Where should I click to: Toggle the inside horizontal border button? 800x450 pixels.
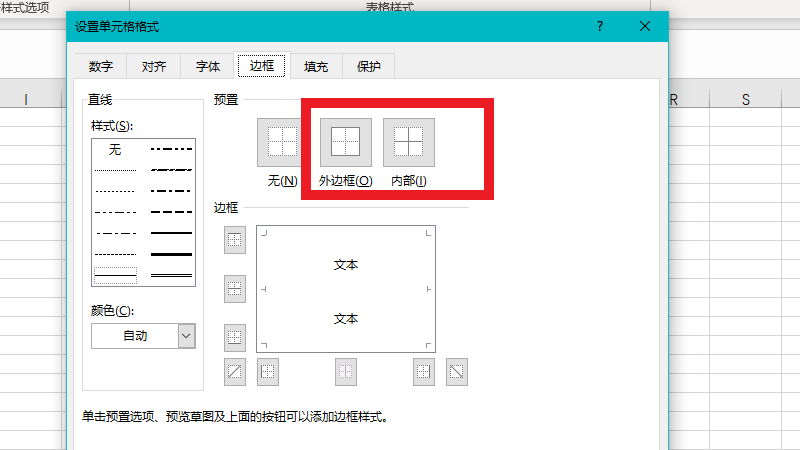[x=235, y=289]
